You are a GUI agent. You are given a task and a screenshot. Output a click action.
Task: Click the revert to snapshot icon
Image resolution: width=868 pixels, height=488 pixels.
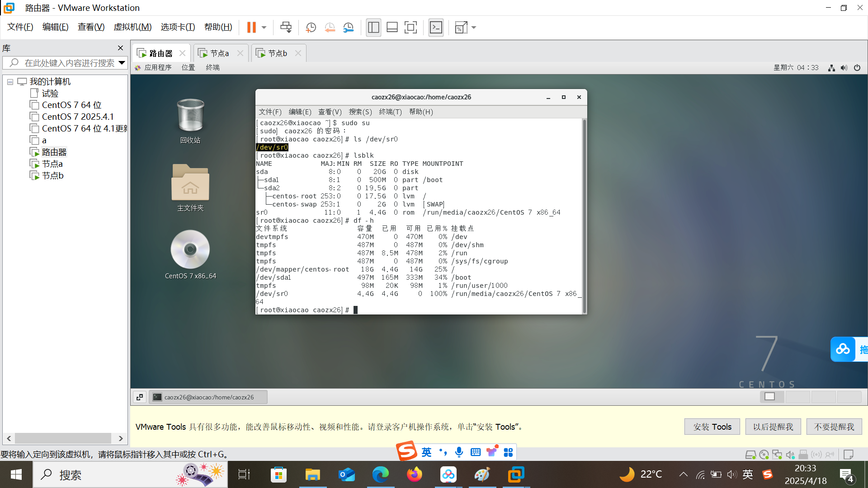pos(330,28)
